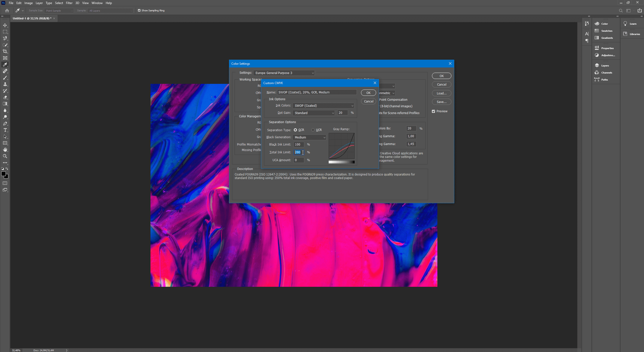This screenshot has height=352, width=644.
Task: Switch to Untitled-1 document tab
Action: [32, 18]
